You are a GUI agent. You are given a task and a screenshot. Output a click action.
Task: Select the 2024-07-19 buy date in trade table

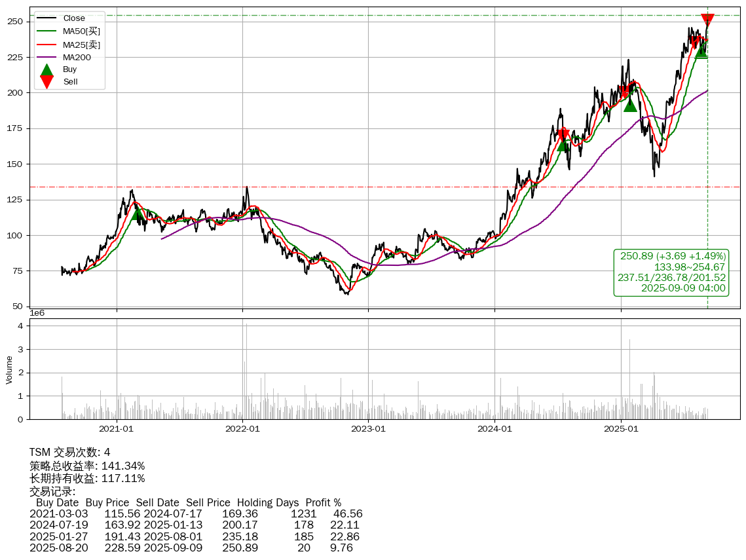59,525
